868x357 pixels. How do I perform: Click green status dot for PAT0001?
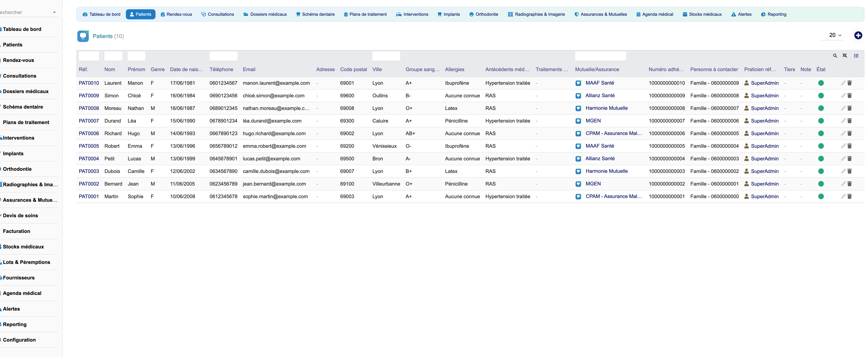[x=821, y=196]
